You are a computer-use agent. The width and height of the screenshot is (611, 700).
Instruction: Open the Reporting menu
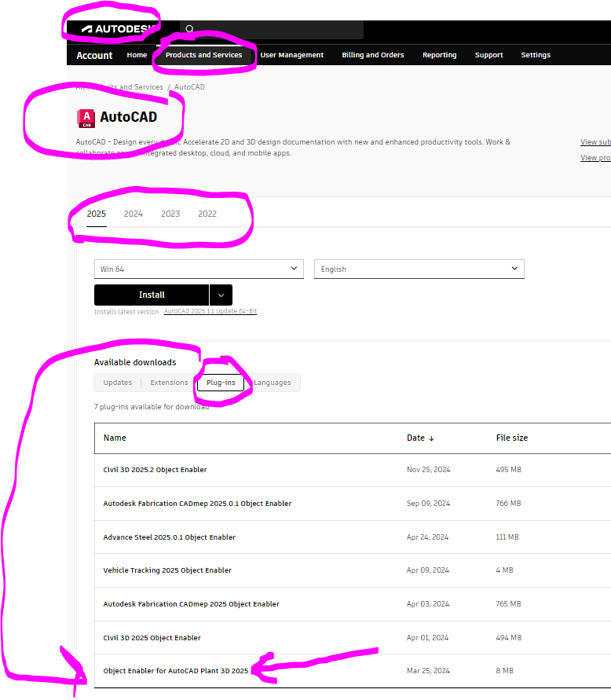click(440, 55)
